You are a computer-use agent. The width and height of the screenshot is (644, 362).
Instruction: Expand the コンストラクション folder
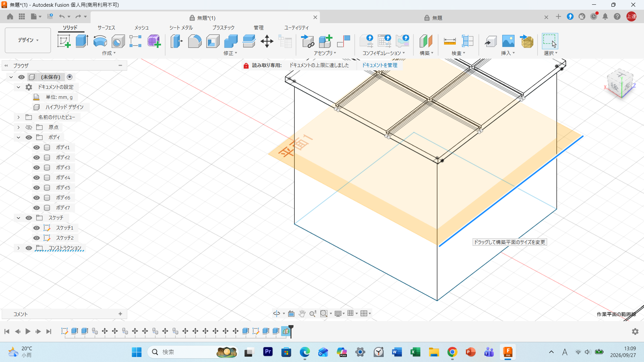point(18,248)
